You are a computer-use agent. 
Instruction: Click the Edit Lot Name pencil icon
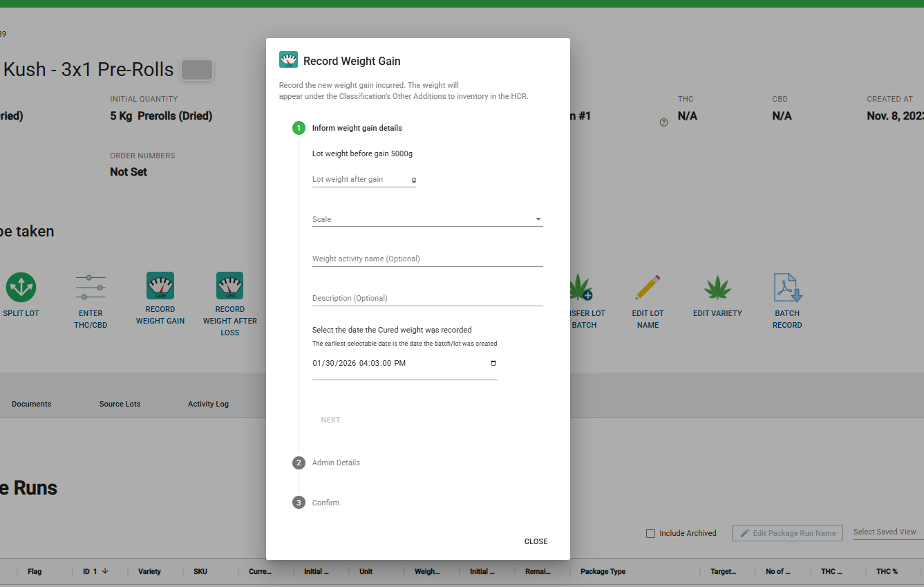(648, 287)
